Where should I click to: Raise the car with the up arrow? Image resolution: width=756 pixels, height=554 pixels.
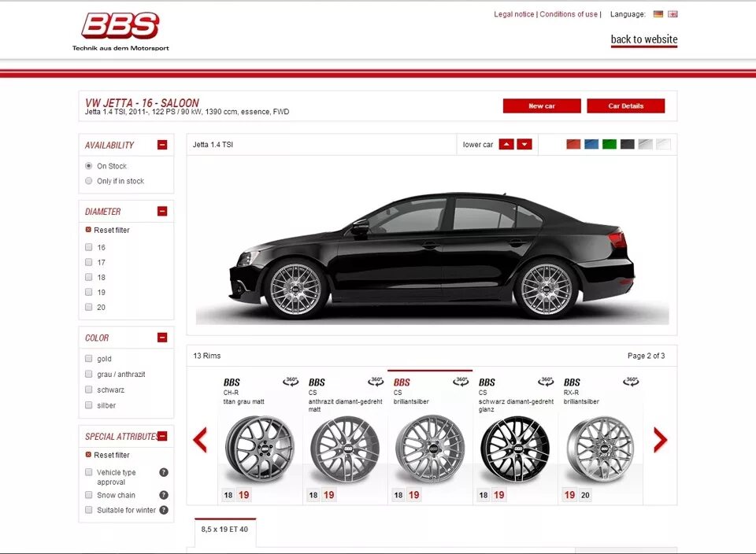(x=506, y=144)
